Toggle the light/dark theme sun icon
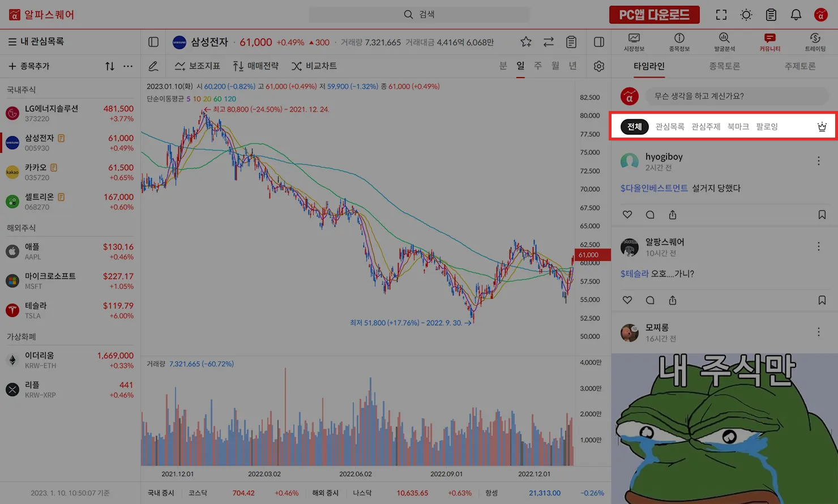838x504 pixels. click(x=746, y=15)
